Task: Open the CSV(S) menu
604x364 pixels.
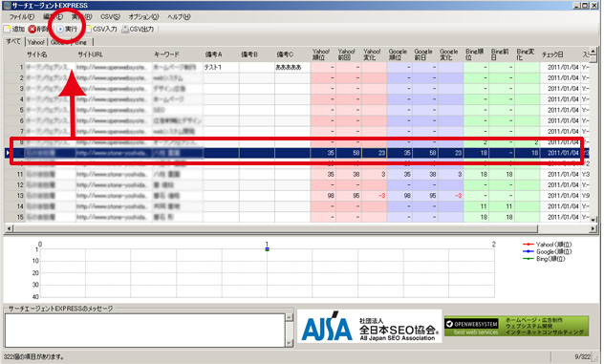Action: click(110, 17)
